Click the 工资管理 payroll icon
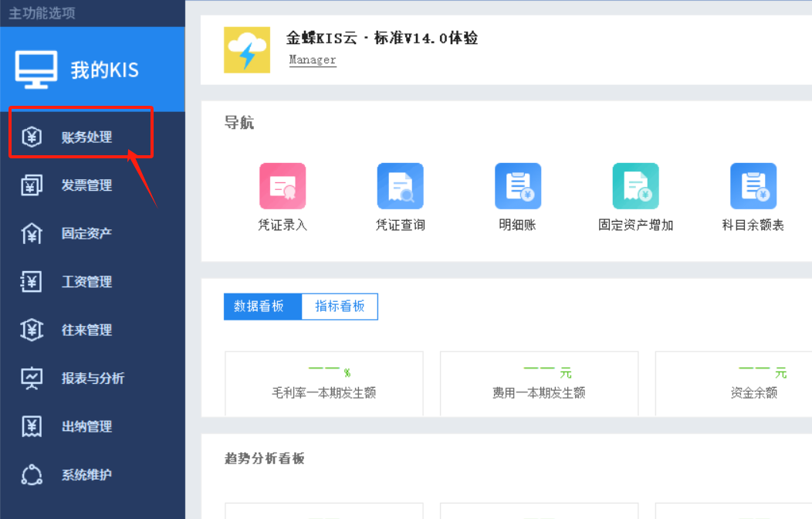This screenshot has height=519, width=812. pyautogui.click(x=32, y=282)
